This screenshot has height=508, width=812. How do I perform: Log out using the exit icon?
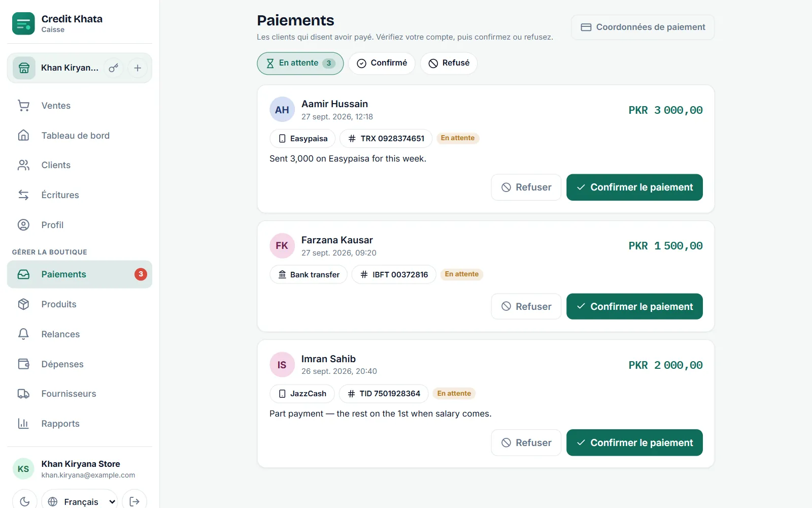click(x=134, y=501)
